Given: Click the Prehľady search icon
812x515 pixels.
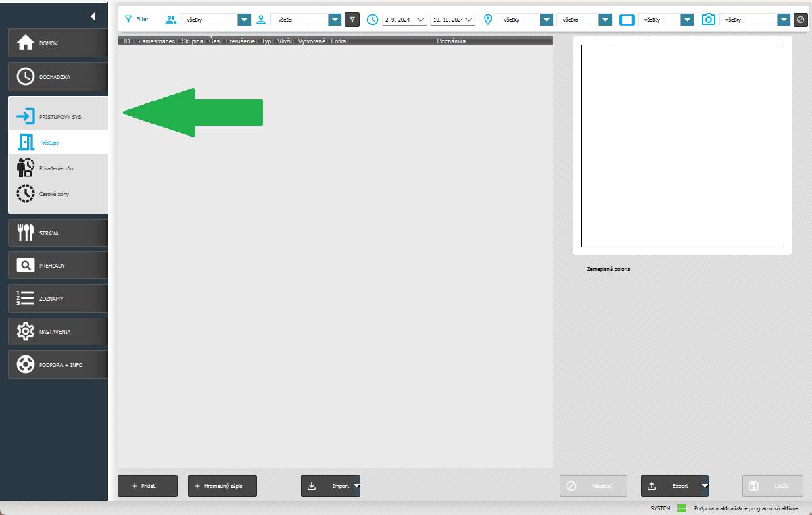Looking at the screenshot, I should (x=26, y=266).
